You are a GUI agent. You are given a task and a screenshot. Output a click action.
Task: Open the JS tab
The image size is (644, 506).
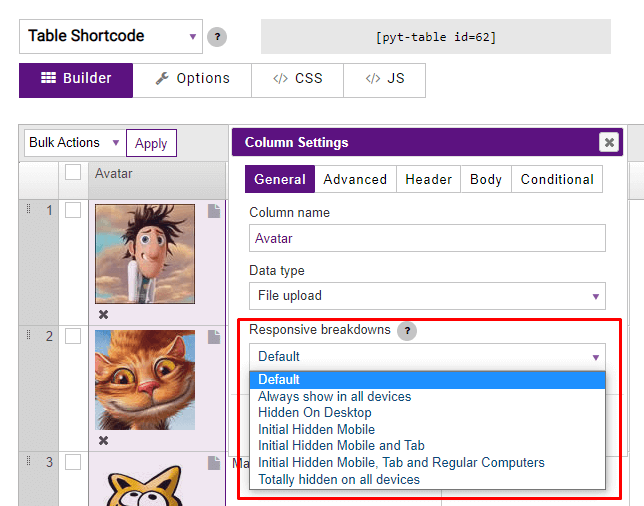click(x=384, y=80)
